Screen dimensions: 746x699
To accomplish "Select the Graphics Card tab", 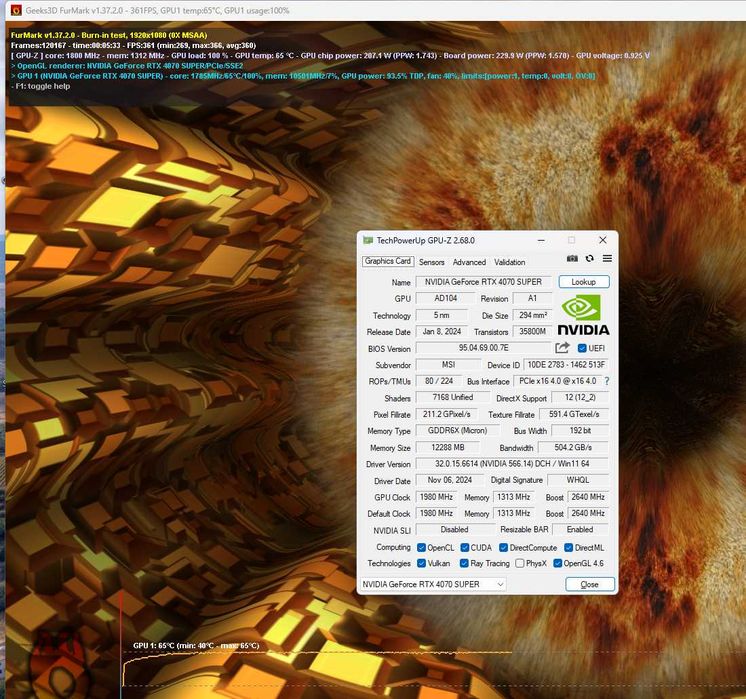I will 388,261.
